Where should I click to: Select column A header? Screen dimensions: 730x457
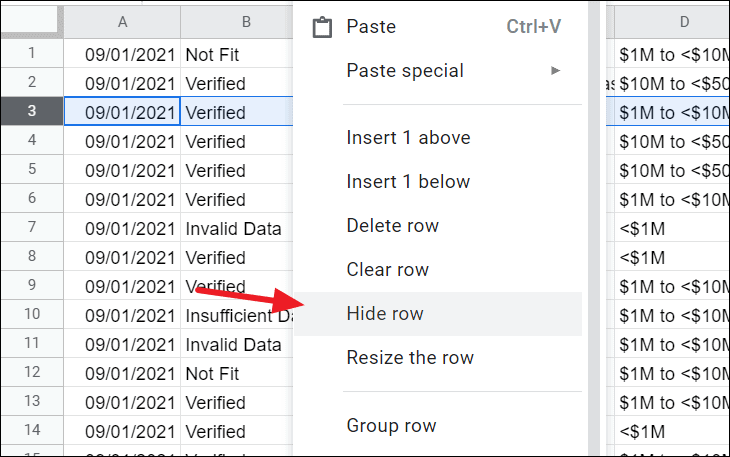[x=122, y=22]
